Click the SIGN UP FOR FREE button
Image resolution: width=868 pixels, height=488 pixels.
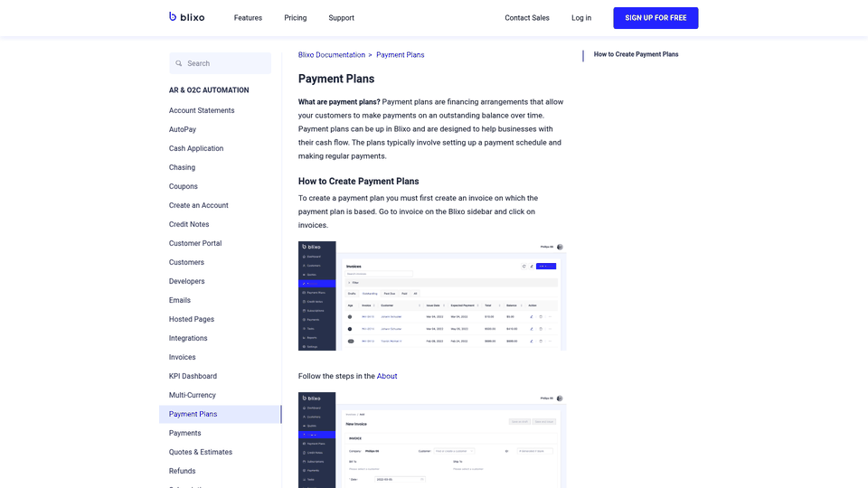coord(656,18)
